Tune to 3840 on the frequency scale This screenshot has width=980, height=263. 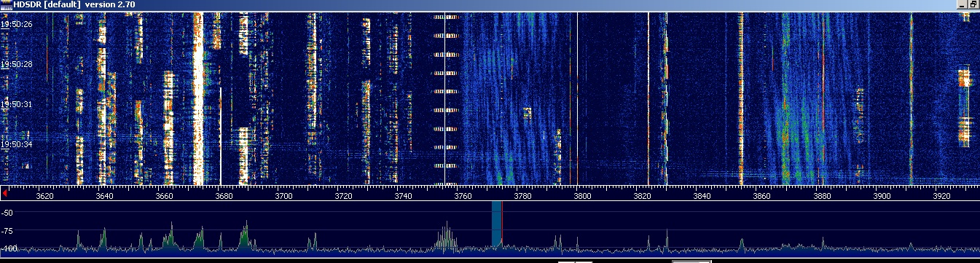701,196
